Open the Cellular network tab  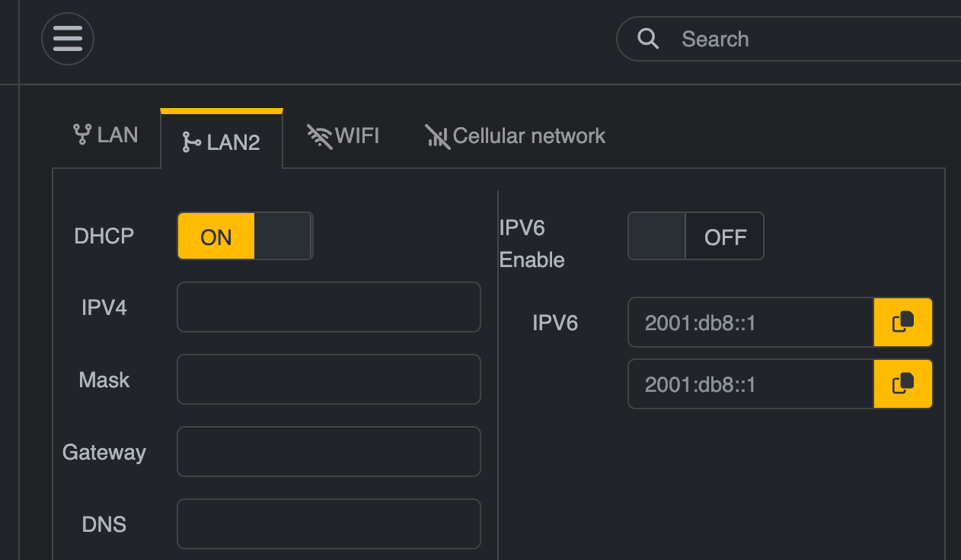click(x=516, y=136)
